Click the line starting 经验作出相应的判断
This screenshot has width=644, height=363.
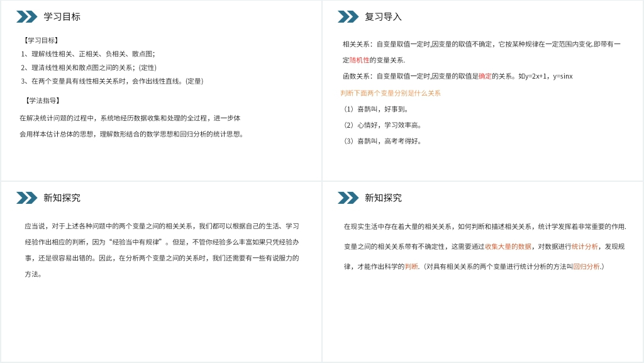click(162, 242)
